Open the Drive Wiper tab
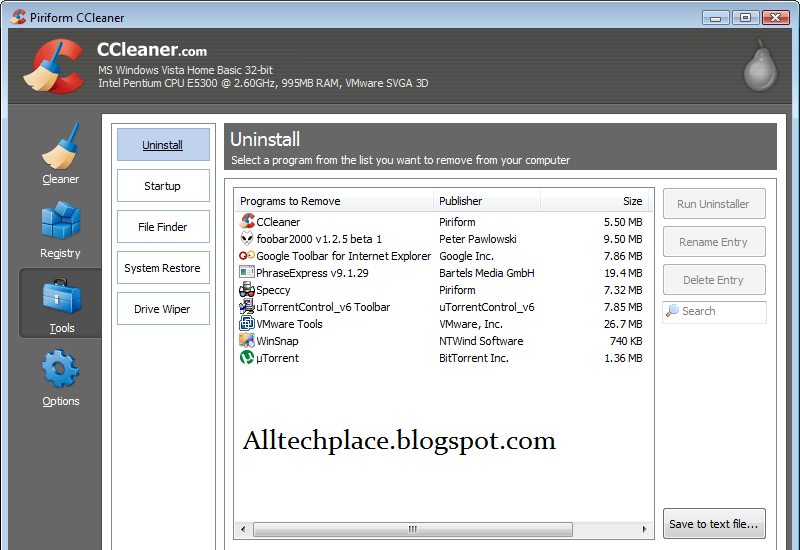This screenshot has width=800, height=550. [x=163, y=308]
